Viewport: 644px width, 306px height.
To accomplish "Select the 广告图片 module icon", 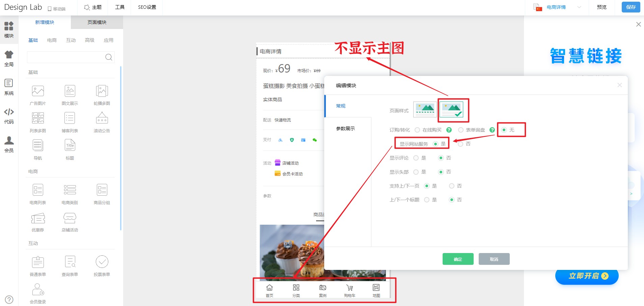I will 38,91.
